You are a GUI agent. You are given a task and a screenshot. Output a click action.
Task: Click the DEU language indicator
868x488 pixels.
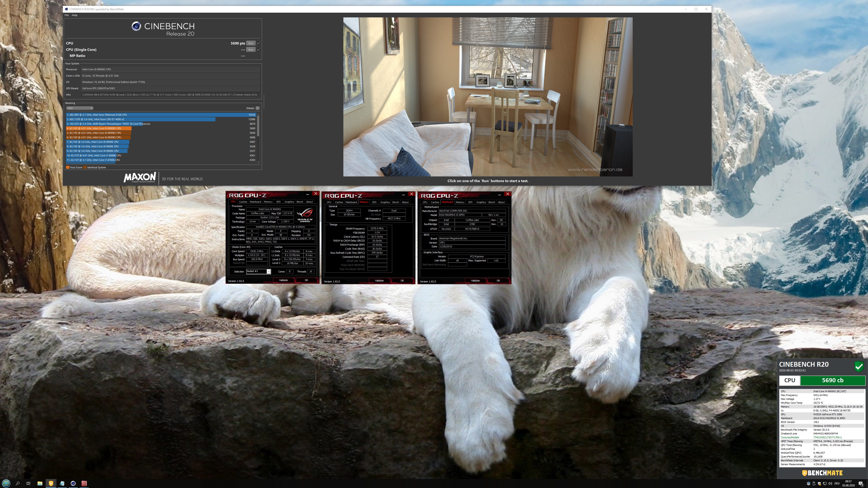pos(837,484)
